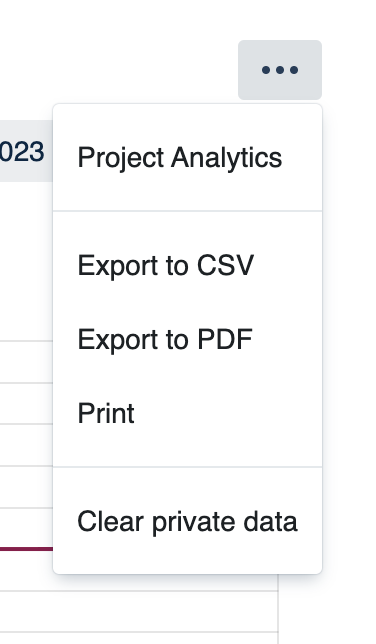376x644 pixels.
Task: Select the Export to PDF option
Action: (187, 339)
